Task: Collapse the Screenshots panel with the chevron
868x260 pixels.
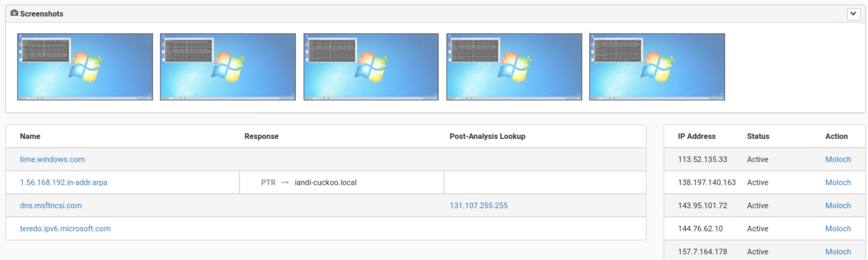Action: pyautogui.click(x=853, y=14)
